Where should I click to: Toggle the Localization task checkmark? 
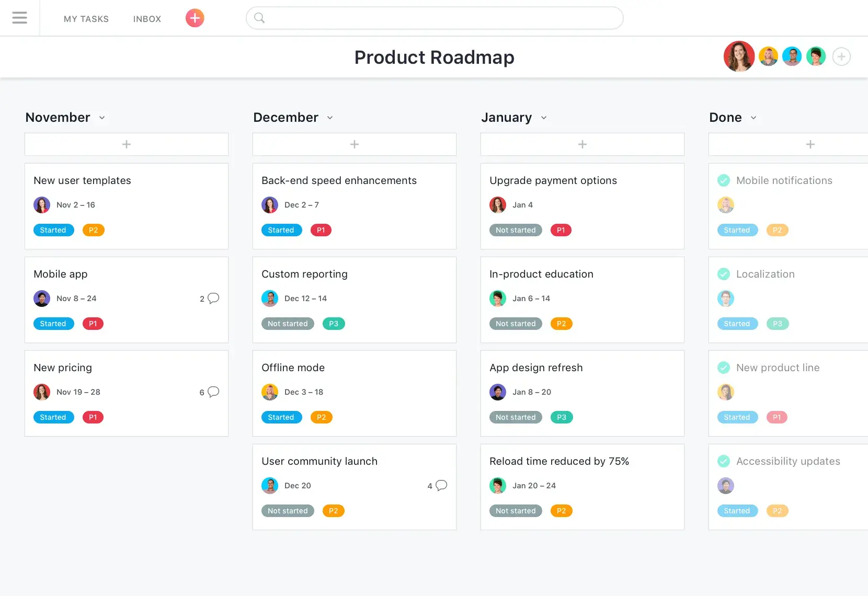[x=724, y=274]
